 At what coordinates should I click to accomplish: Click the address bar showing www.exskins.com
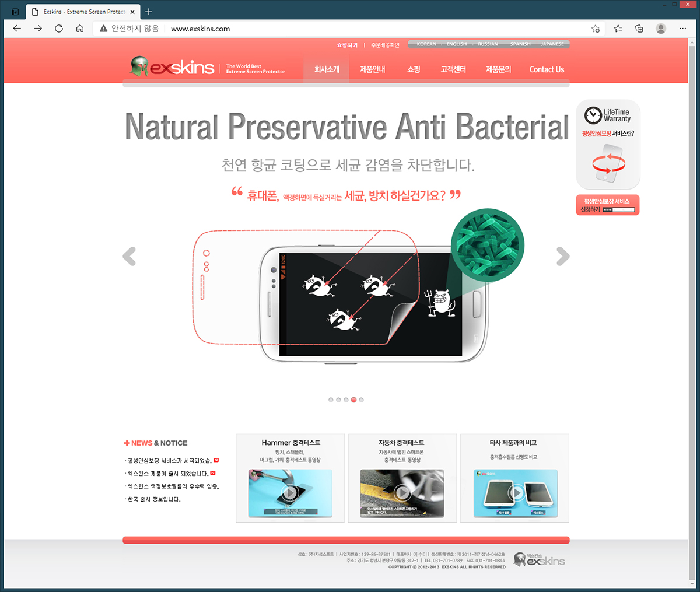tap(344, 29)
